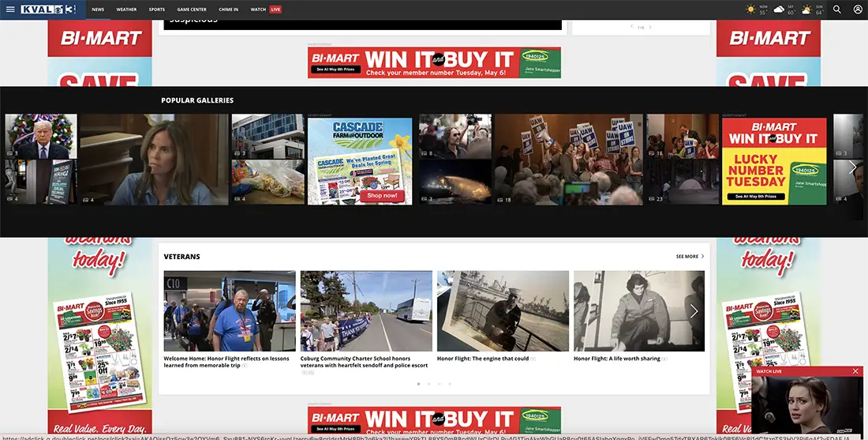Click the bottom Bi-Mart Win It banner
868x440 pixels.
point(434,420)
